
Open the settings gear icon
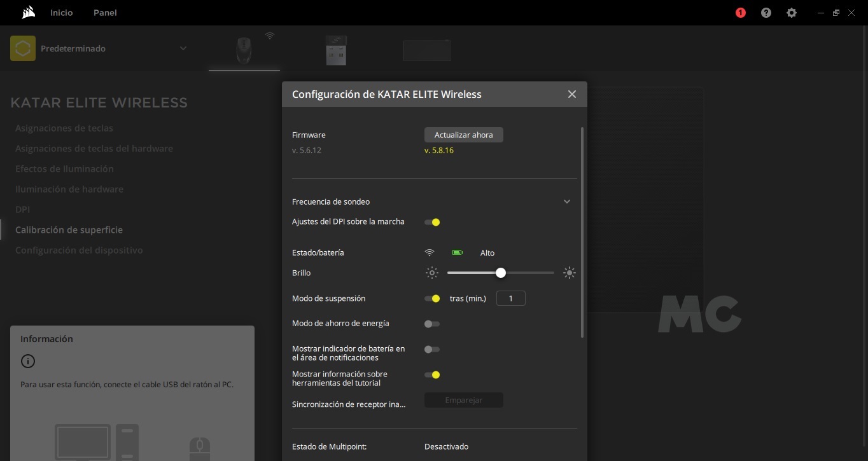pos(792,13)
